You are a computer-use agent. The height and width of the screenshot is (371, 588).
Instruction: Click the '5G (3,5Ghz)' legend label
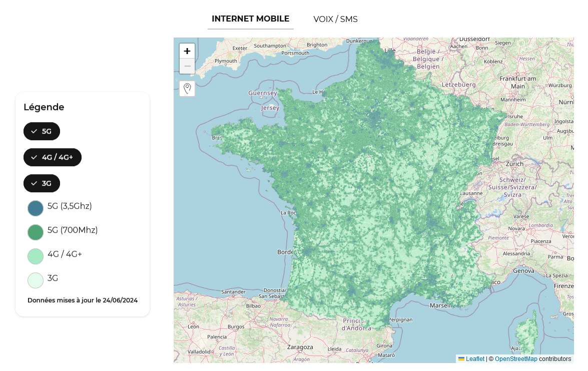pos(70,206)
